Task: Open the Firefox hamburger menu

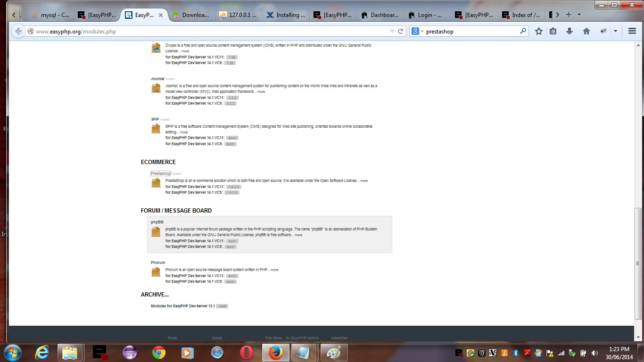Action: pyautogui.click(x=632, y=31)
